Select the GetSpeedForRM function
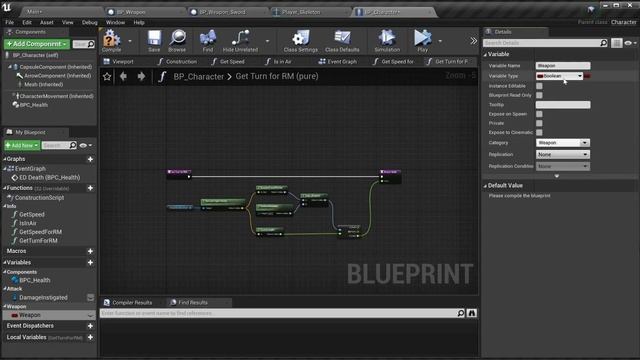The height and width of the screenshot is (360, 640). 40,232
